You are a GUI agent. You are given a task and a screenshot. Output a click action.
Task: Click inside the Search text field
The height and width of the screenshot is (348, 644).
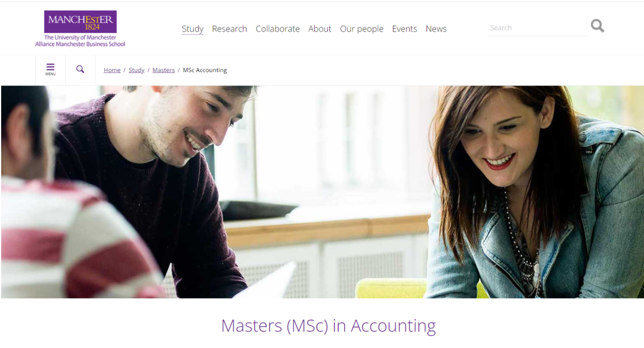(537, 27)
